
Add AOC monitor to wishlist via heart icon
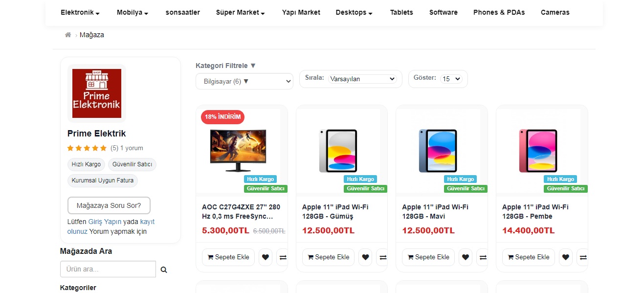pos(265,257)
